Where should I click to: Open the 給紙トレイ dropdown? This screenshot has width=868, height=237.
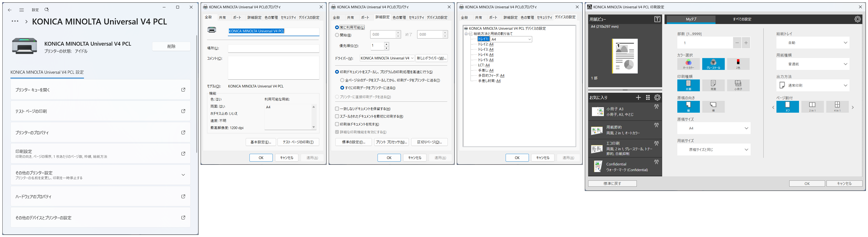pos(813,43)
